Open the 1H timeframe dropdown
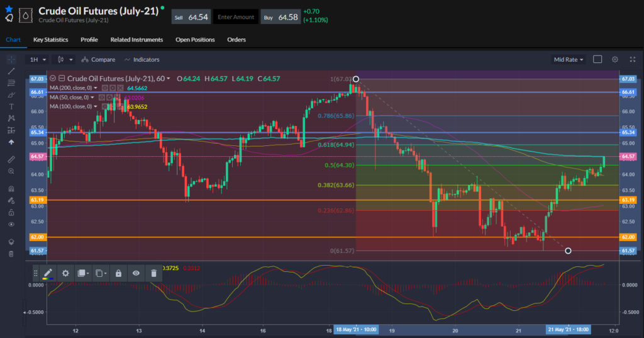Viewport: 644px width, 338px height. (x=38, y=59)
